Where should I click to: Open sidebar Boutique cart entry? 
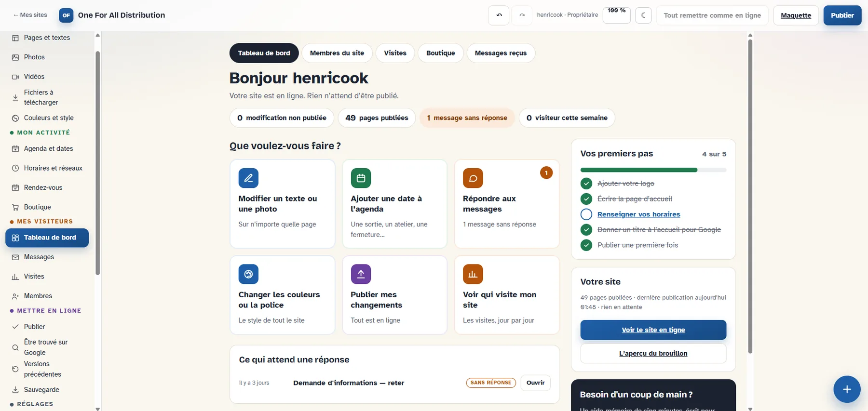pyautogui.click(x=47, y=207)
